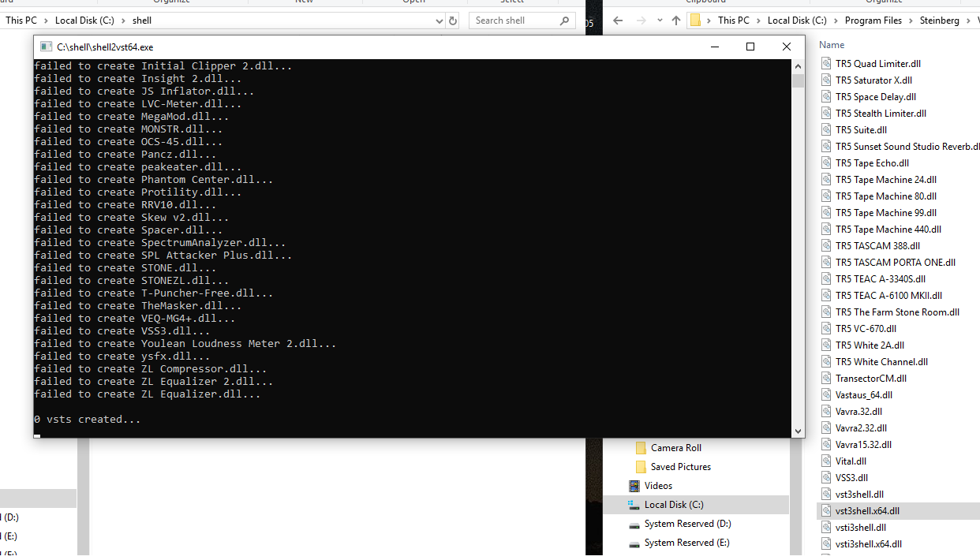Screen dimensions: 980x560
Task: Click the console icon in shell2vst64 title bar
Action: coord(46,47)
